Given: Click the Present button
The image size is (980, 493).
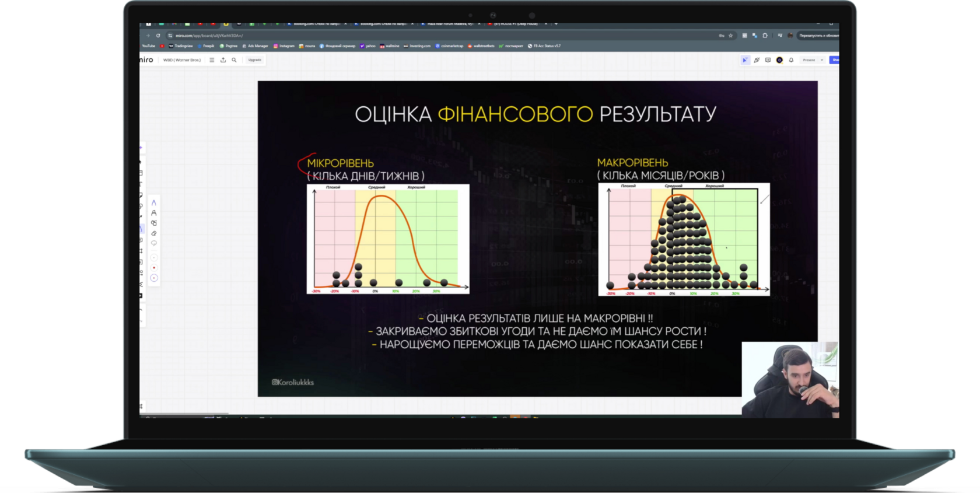Looking at the screenshot, I should 808,60.
